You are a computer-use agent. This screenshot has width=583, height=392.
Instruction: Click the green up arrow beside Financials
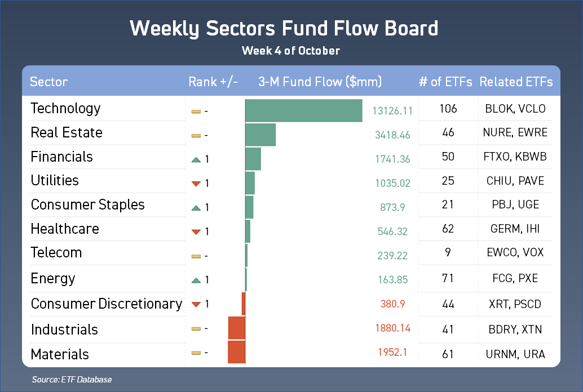(196, 160)
